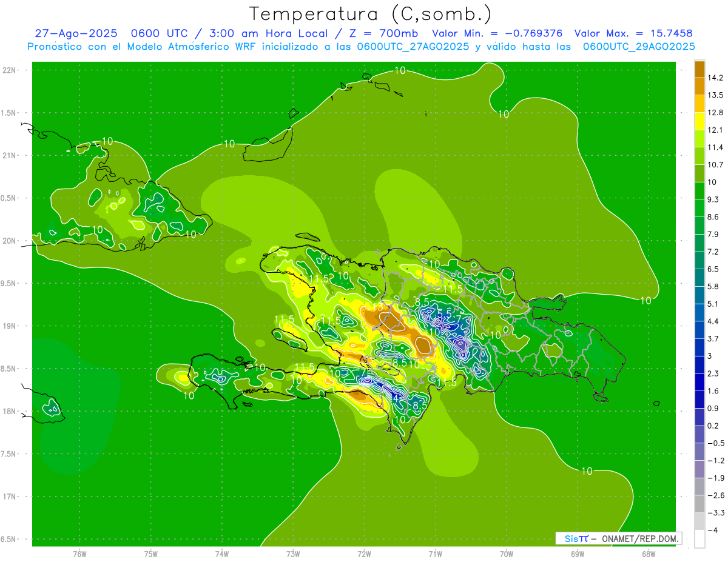The height and width of the screenshot is (562, 728).
Task: Click the '69W' longitude axis label
Action: pos(578,554)
